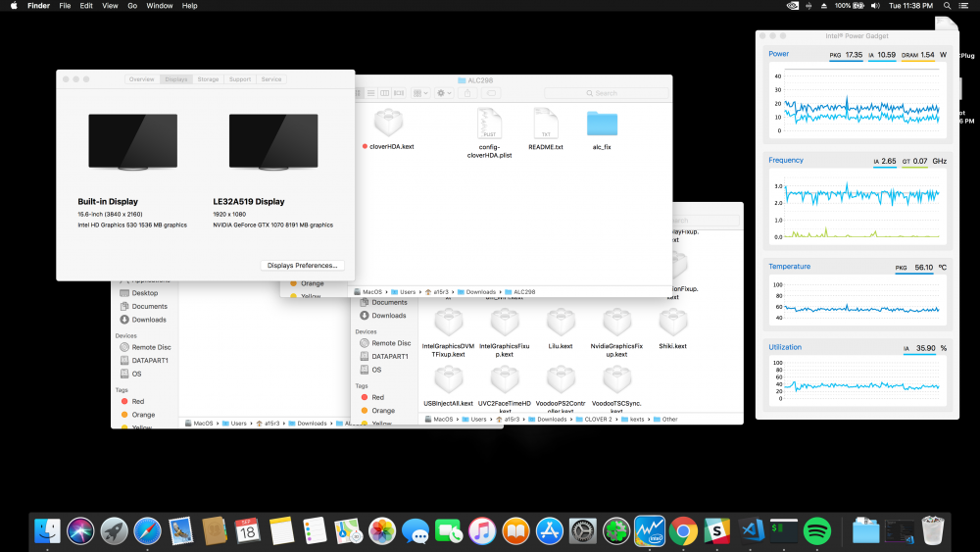Select the Lilu.kext file icon

coord(561,324)
